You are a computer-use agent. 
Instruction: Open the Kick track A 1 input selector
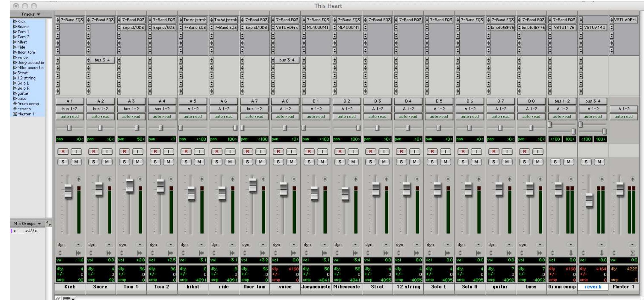coord(70,101)
